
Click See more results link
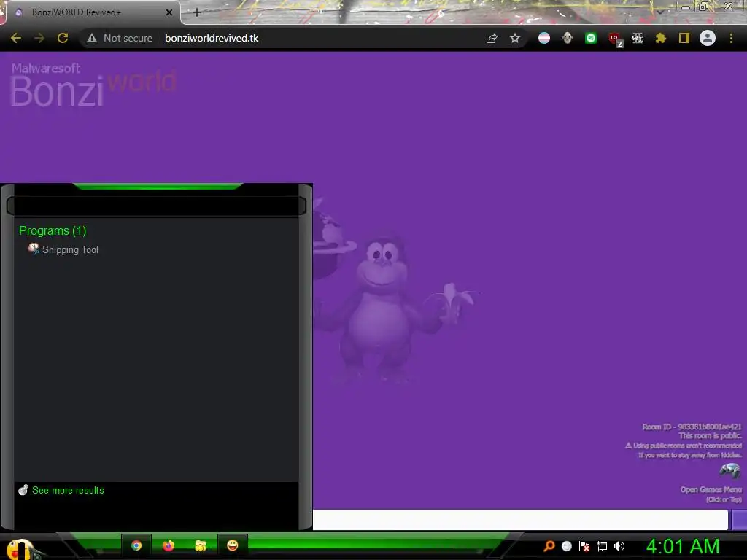pos(68,491)
